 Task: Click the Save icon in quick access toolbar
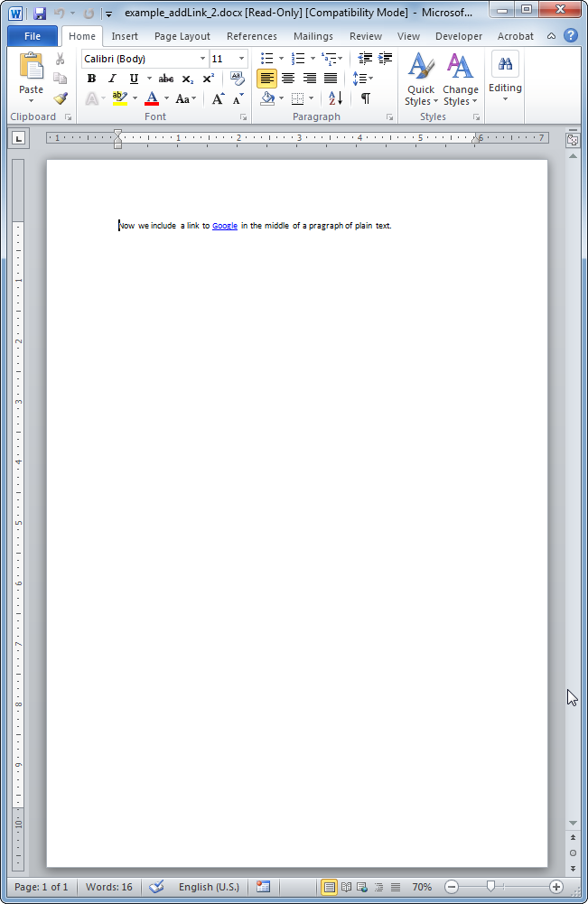pos(39,14)
